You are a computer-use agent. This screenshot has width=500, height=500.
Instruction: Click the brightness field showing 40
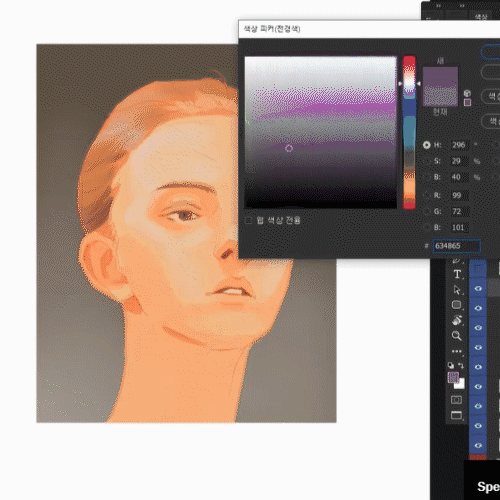(459, 177)
